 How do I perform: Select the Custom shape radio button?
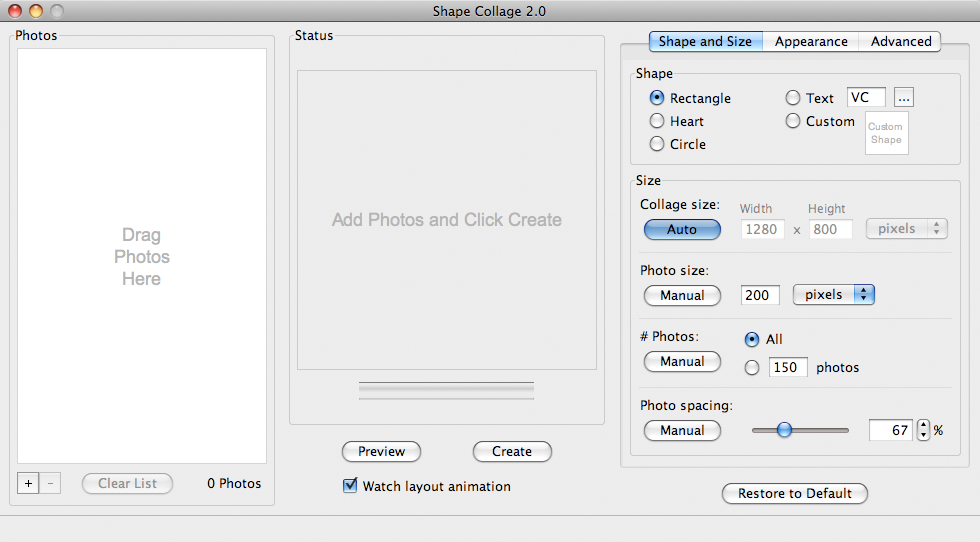point(793,121)
